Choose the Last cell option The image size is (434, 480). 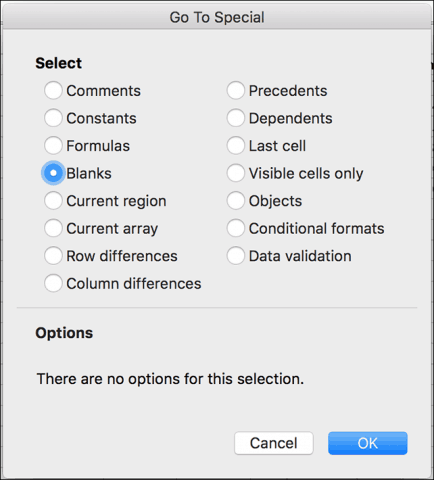[236, 146]
